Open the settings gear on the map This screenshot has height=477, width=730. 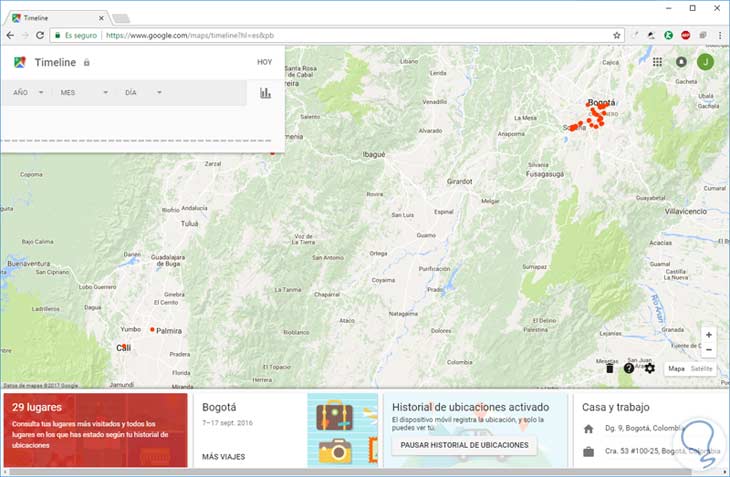650,369
